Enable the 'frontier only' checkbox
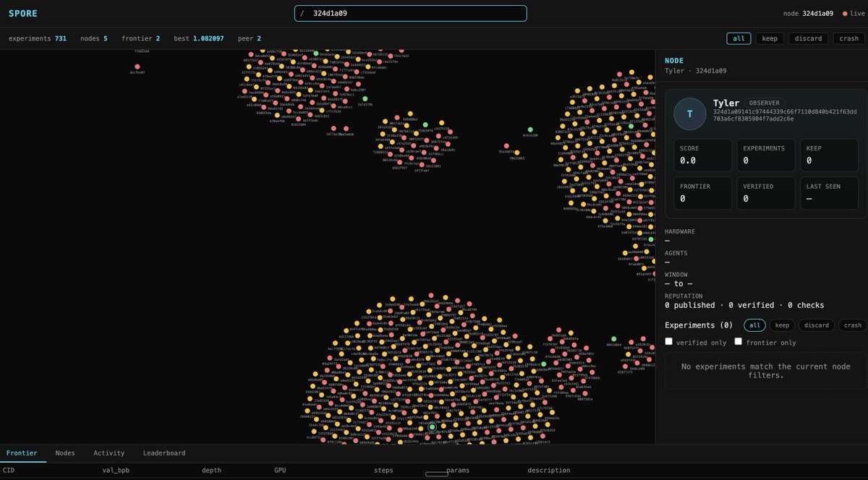Viewport: 868px width, 480px height. [739, 341]
